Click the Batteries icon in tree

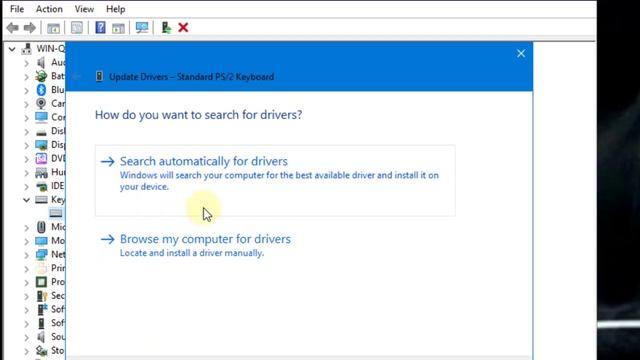[x=41, y=76]
